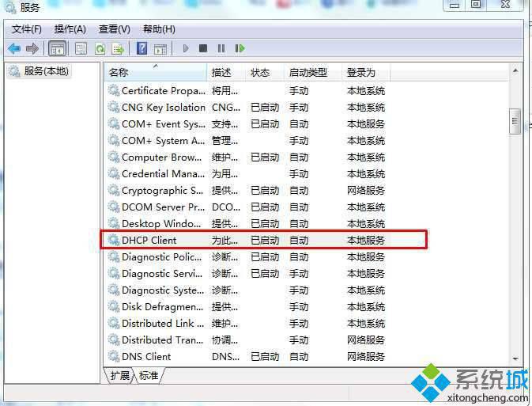This screenshot has height=406, width=532.
Task: Click the gear icon of Disk Defragmen...
Action: tap(113, 306)
